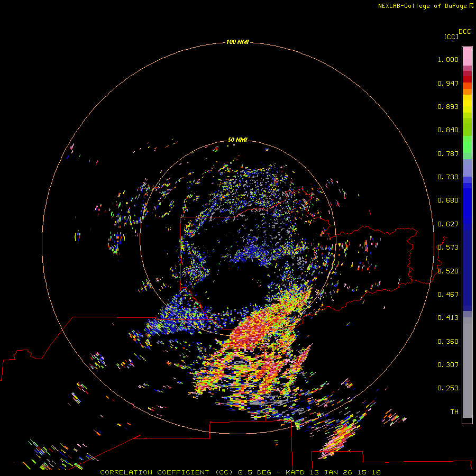Select the 0.467 scale value

tap(448, 295)
